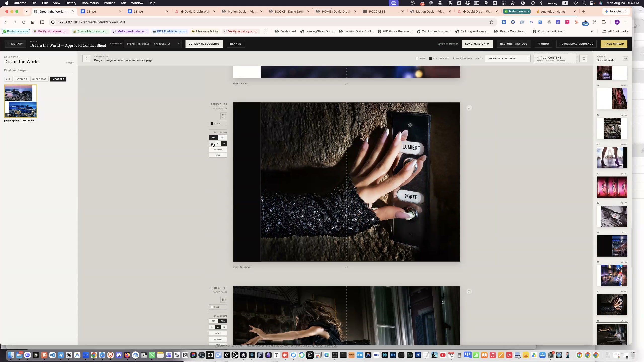Filter images by IMPORTED tab

58,79
